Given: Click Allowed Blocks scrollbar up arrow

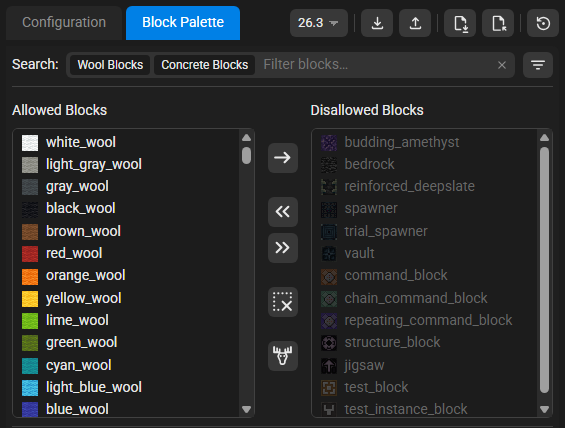Looking at the screenshot, I should click(x=246, y=138).
